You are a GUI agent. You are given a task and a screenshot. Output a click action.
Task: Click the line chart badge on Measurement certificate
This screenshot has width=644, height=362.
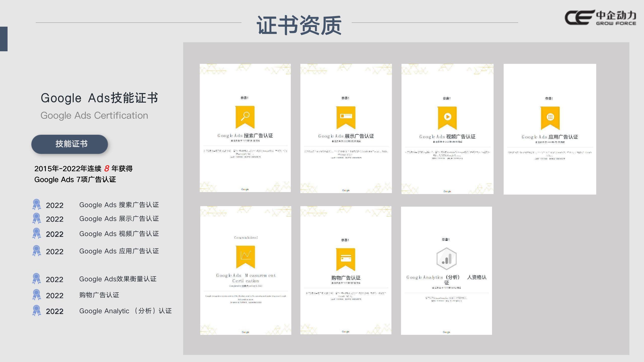246,257
